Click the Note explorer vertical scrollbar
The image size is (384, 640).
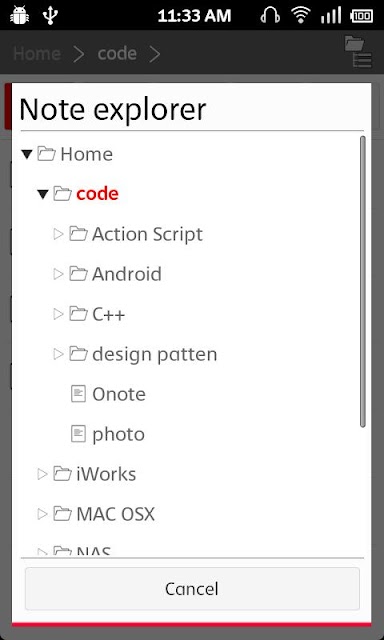tap(362, 282)
